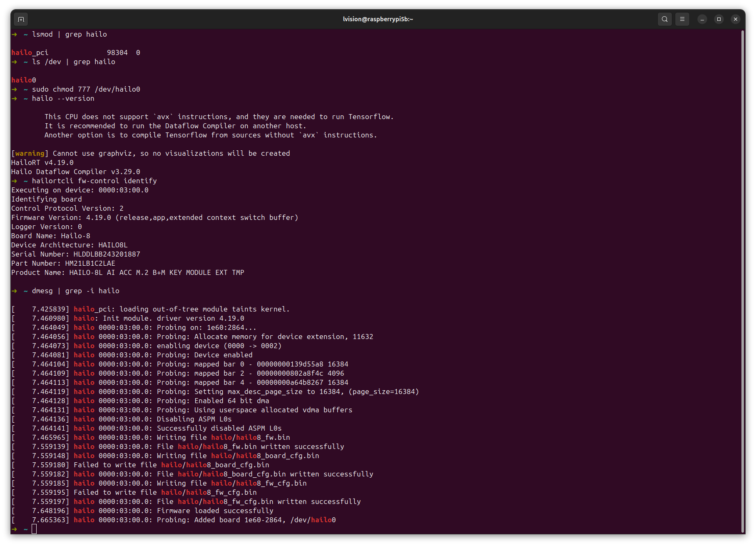Click the window title lvision@raspberrypi5b
This screenshot has width=756, height=546.
coord(378,19)
